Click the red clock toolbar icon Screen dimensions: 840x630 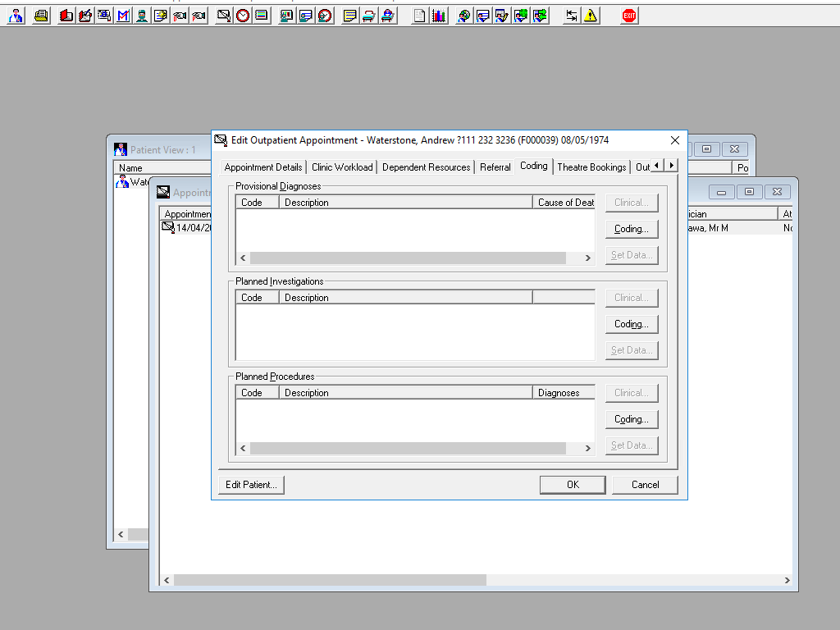point(243,16)
